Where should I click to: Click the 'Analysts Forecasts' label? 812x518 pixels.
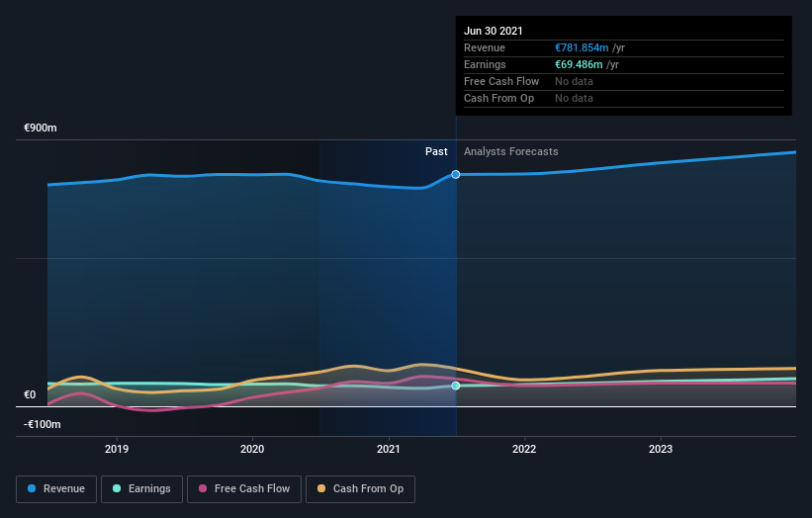[511, 151]
